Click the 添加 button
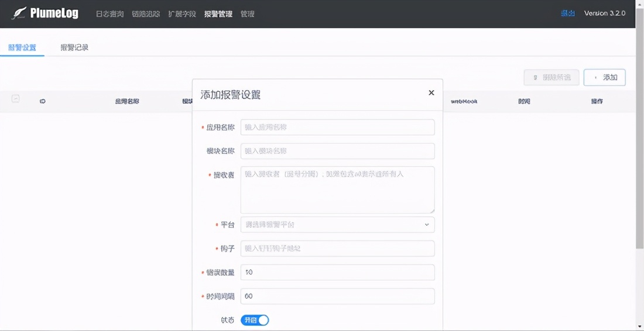This screenshot has height=331, width=644. pyautogui.click(x=604, y=78)
